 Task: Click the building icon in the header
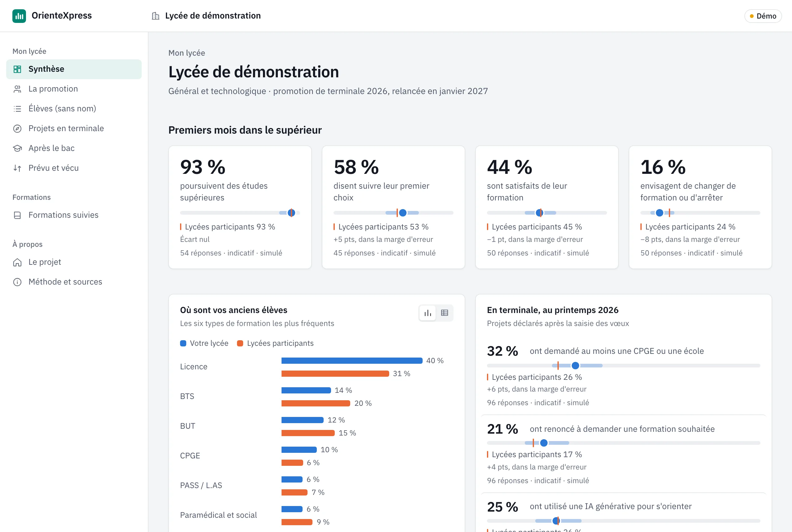pyautogui.click(x=155, y=16)
